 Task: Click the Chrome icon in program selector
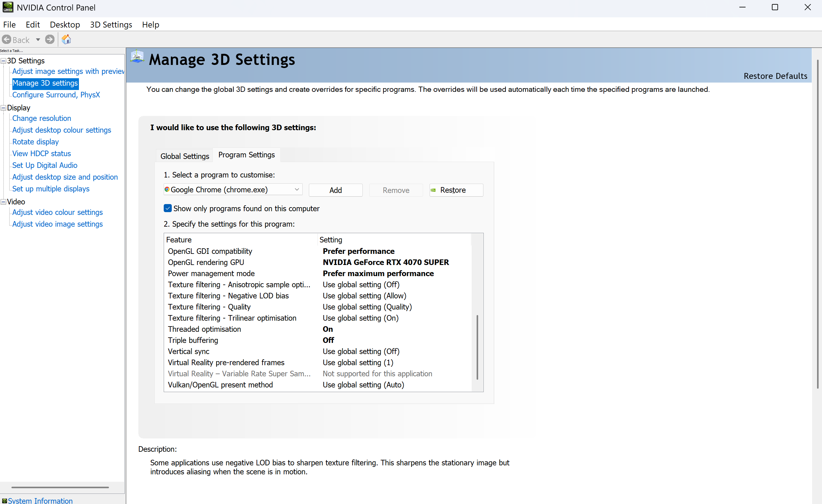pyautogui.click(x=167, y=189)
